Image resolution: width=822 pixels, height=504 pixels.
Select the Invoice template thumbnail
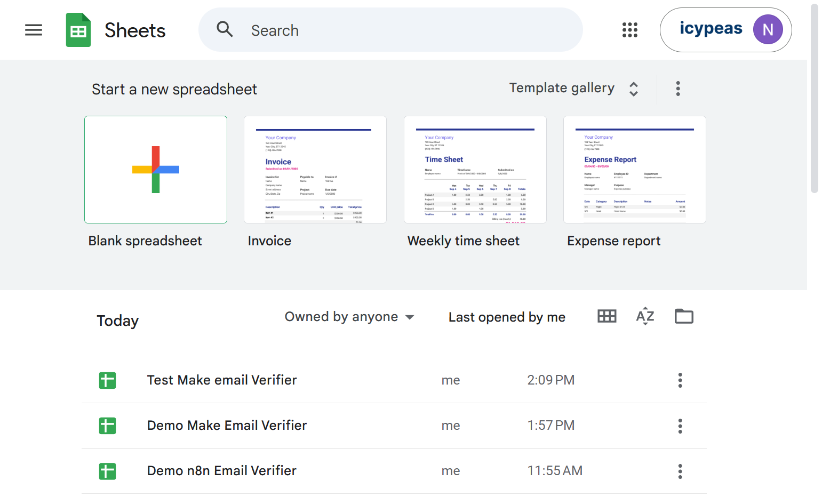pyautogui.click(x=315, y=170)
